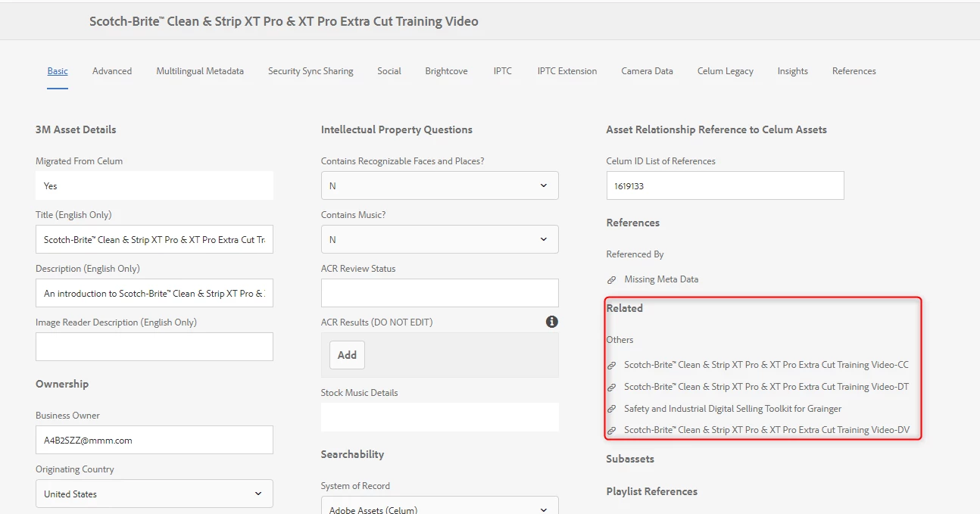Click the Celum ID List of References field
The height and width of the screenshot is (514, 980).
pos(725,185)
